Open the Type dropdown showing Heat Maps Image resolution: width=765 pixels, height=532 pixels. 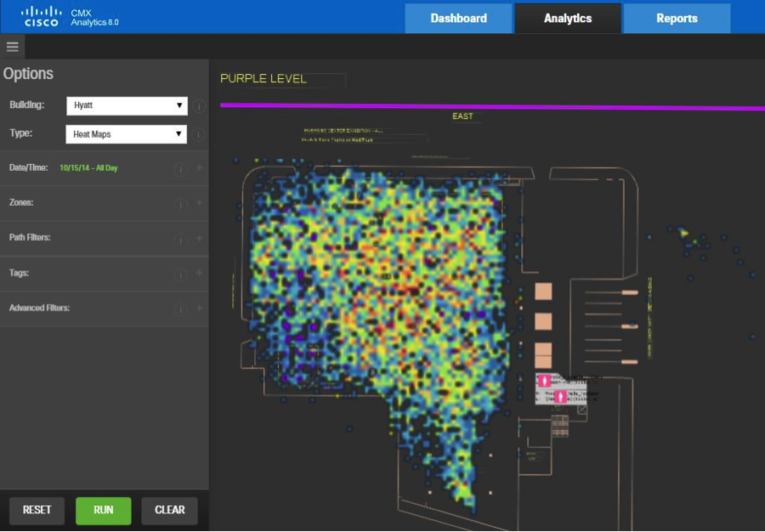(x=126, y=134)
